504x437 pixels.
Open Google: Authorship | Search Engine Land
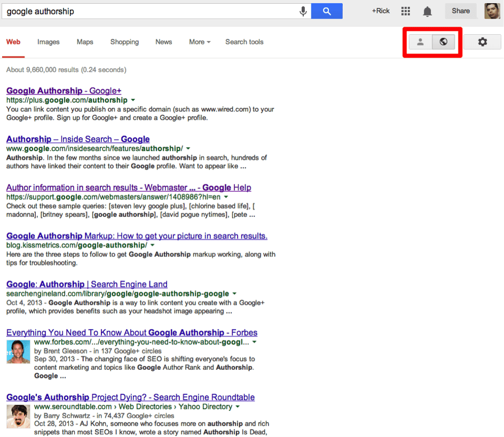87,284
